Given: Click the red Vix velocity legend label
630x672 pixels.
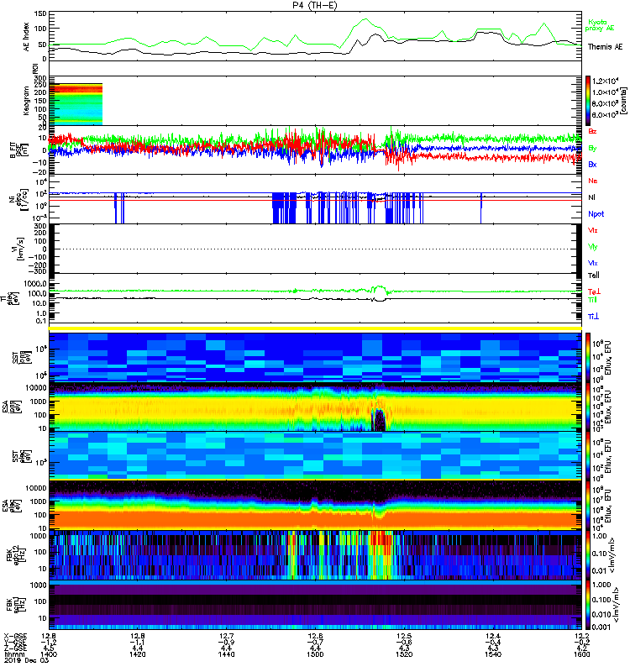Looking at the screenshot, I should tap(593, 230).
